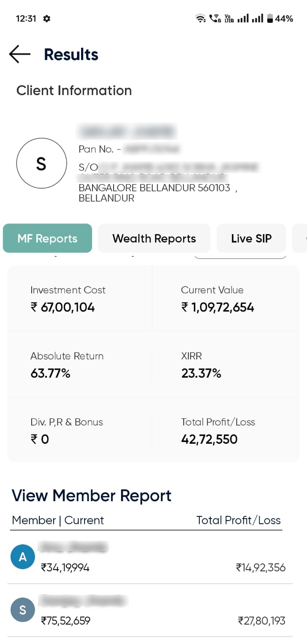The image size is (307, 644).
Task: Tap the grey member avatar S
Action: coord(22,610)
